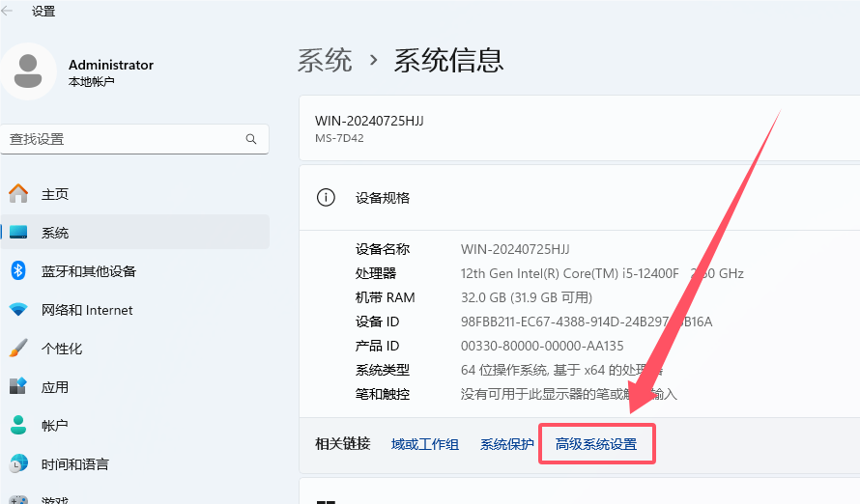Click the Wi-Fi network icon in sidebar
The height and width of the screenshot is (504, 860).
tap(18, 310)
